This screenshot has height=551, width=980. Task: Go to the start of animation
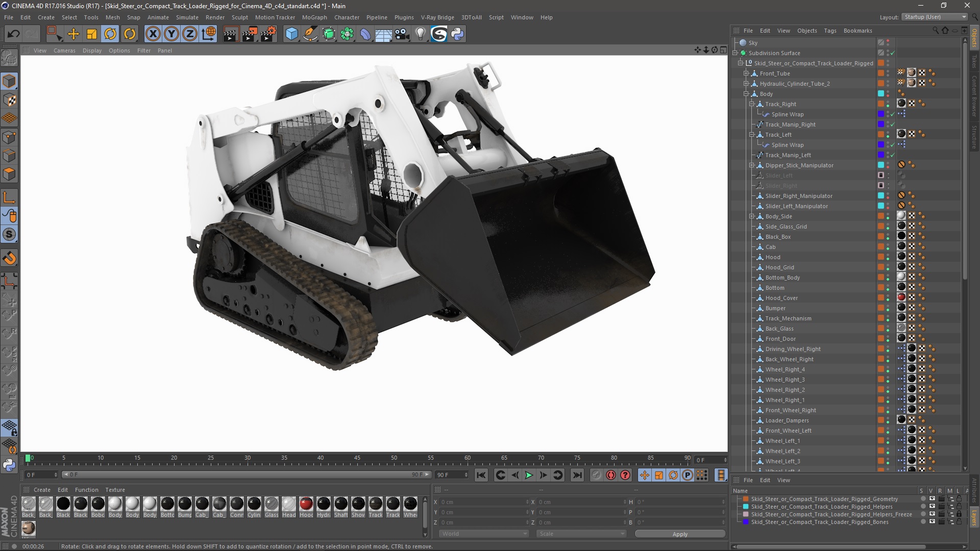click(481, 475)
